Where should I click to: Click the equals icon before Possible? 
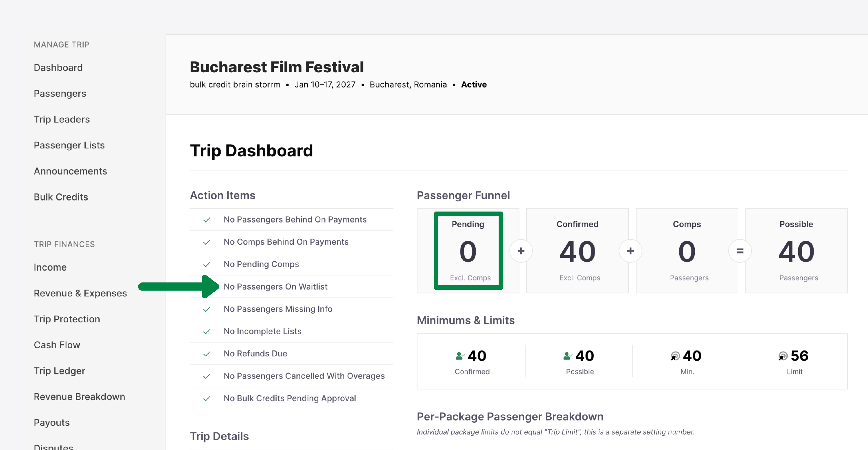[740, 251]
